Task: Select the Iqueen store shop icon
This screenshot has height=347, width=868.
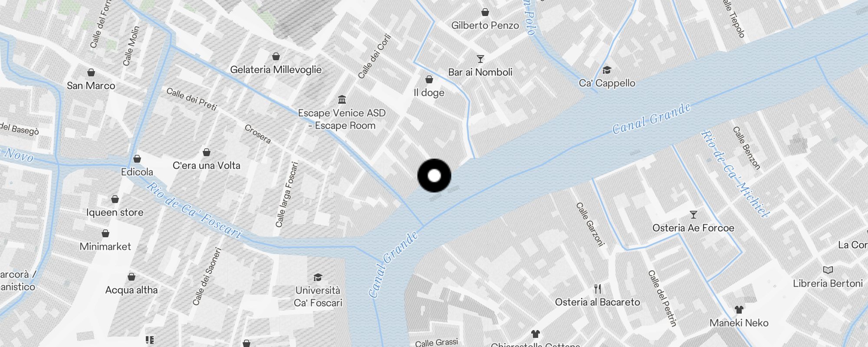Action: coord(115,199)
